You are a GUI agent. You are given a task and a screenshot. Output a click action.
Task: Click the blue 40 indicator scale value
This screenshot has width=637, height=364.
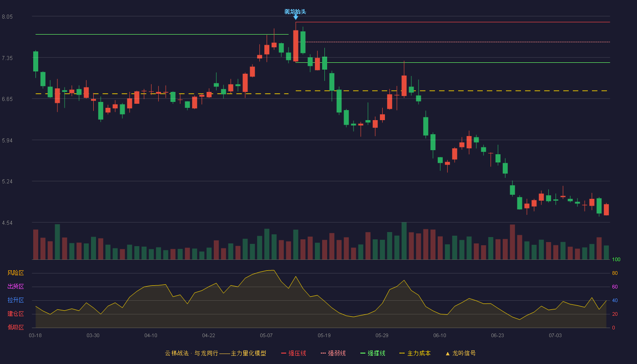(x=615, y=301)
